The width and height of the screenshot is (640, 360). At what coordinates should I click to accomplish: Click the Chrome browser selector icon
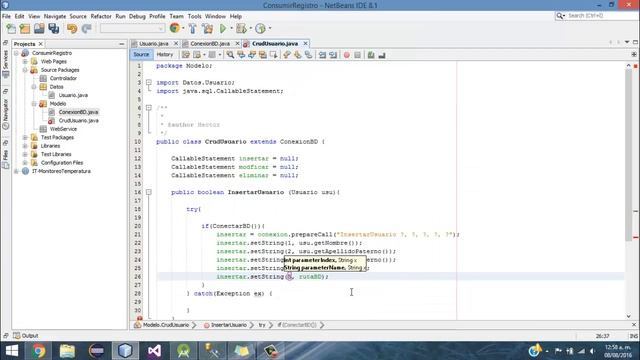click(175, 28)
